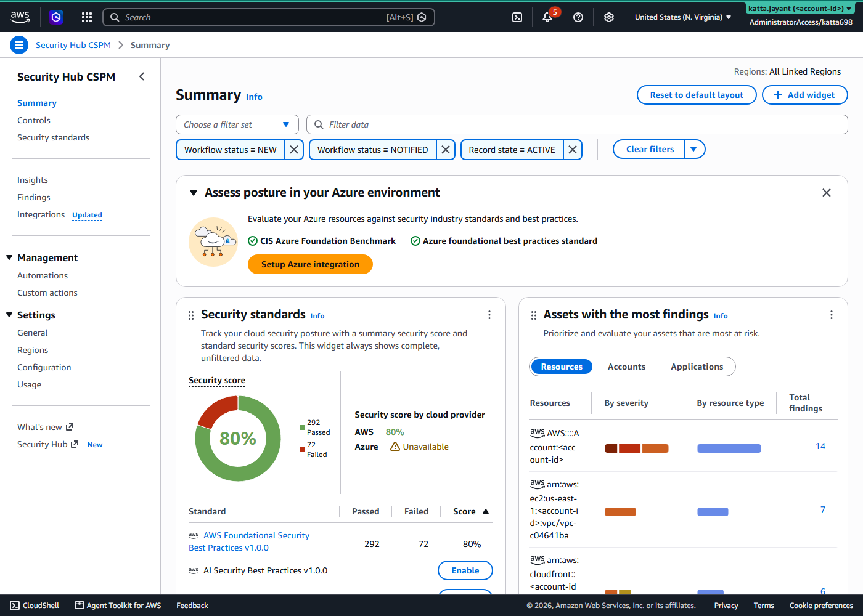Open Agent Toolkit for AWS in footer

pos(118,606)
